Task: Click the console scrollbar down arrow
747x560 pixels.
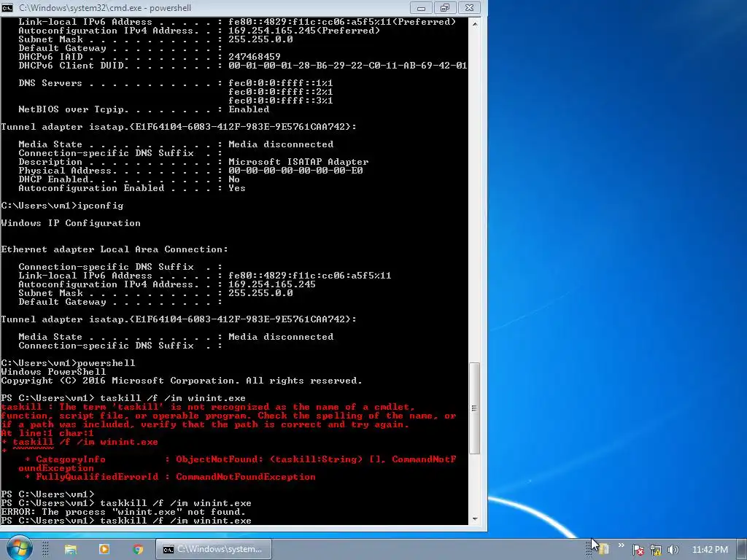Action: pos(474,519)
